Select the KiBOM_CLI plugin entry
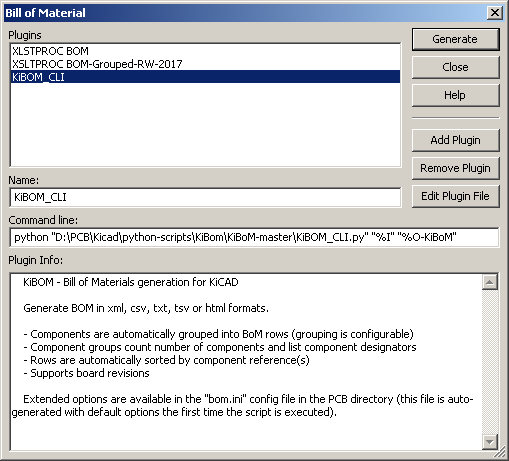Viewport: 509px width, 461px height. (205, 77)
